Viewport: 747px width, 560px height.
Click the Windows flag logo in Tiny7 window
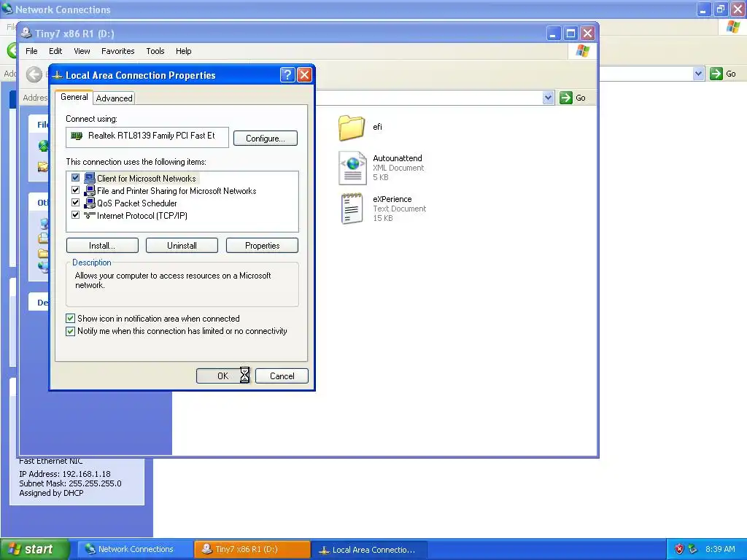tap(582, 51)
